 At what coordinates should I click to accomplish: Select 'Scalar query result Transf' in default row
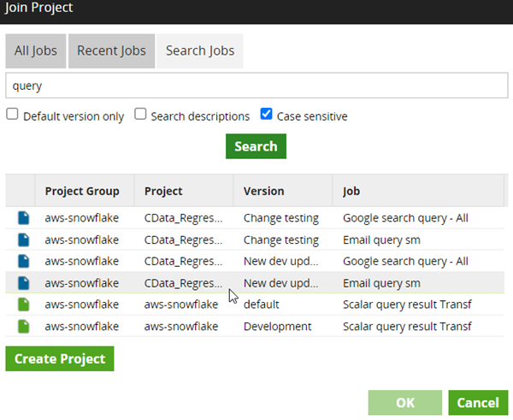(x=407, y=305)
